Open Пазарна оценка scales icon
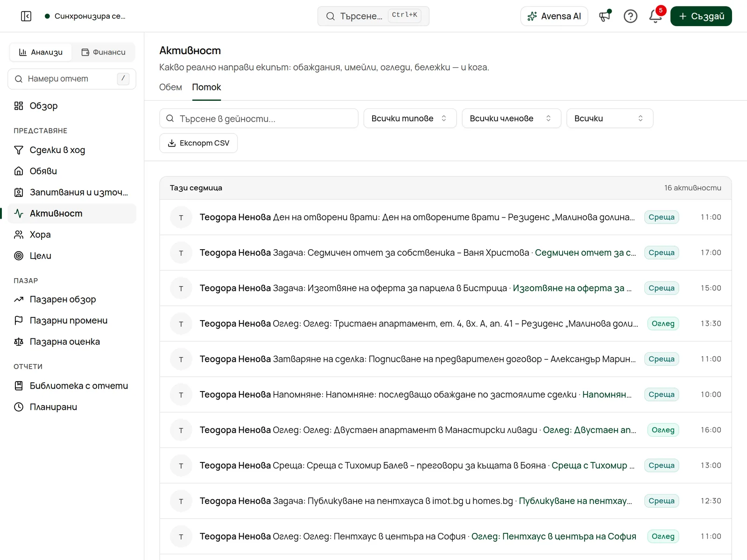This screenshot has height=560, width=747. pyautogui.click(x=19, y=342)
